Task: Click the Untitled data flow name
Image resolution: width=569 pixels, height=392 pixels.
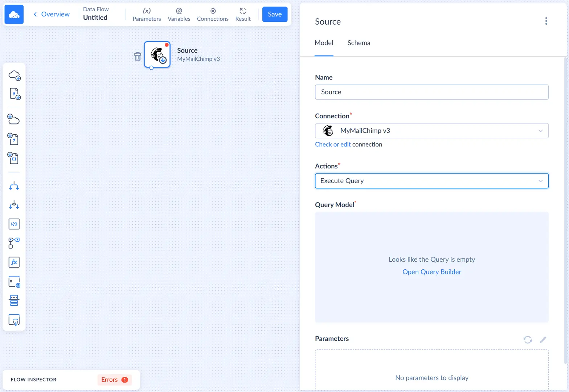Action: click(95, 17)
